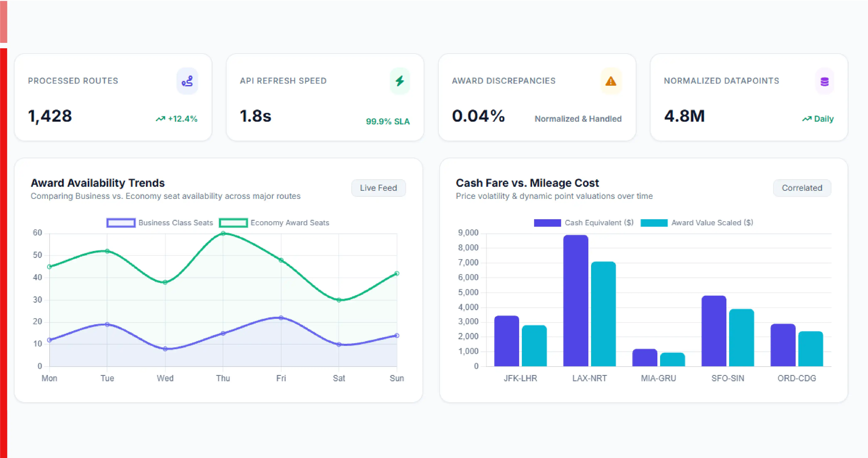Click the Economy Award Seats point on Tue

[x=107, y=251]
